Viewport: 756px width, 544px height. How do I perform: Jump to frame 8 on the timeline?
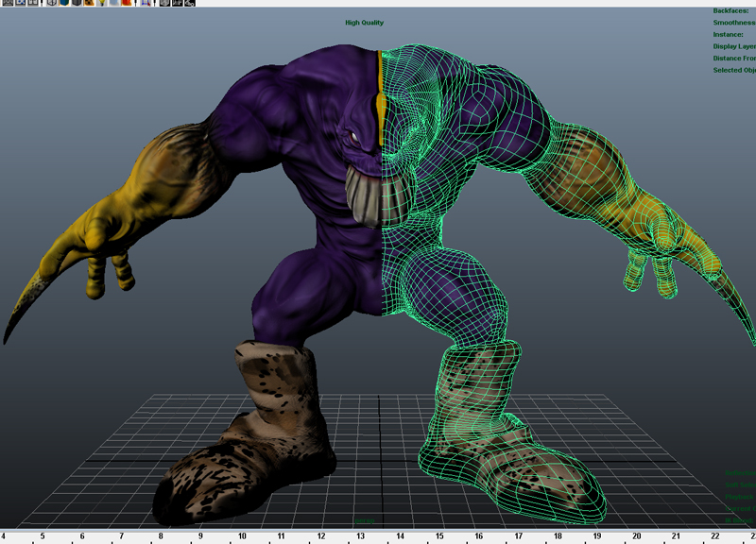161,536
